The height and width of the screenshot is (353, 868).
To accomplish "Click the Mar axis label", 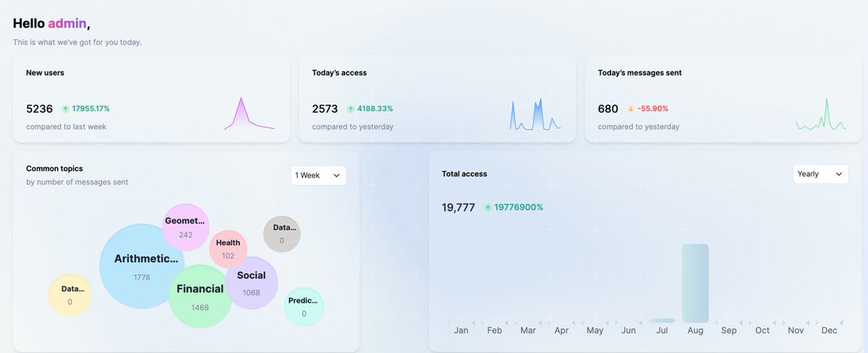I will coord(528,331).
